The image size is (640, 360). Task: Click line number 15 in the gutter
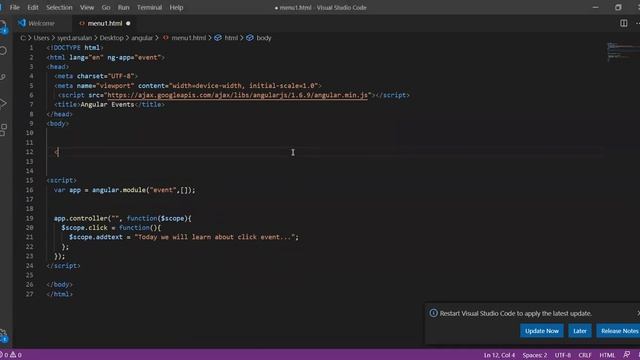click(x=29, y=180)
